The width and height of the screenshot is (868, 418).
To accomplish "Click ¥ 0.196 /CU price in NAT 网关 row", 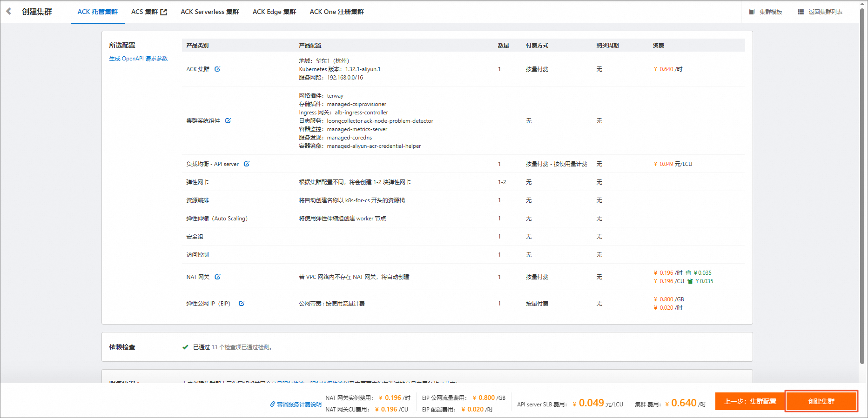I will [669, 281].
